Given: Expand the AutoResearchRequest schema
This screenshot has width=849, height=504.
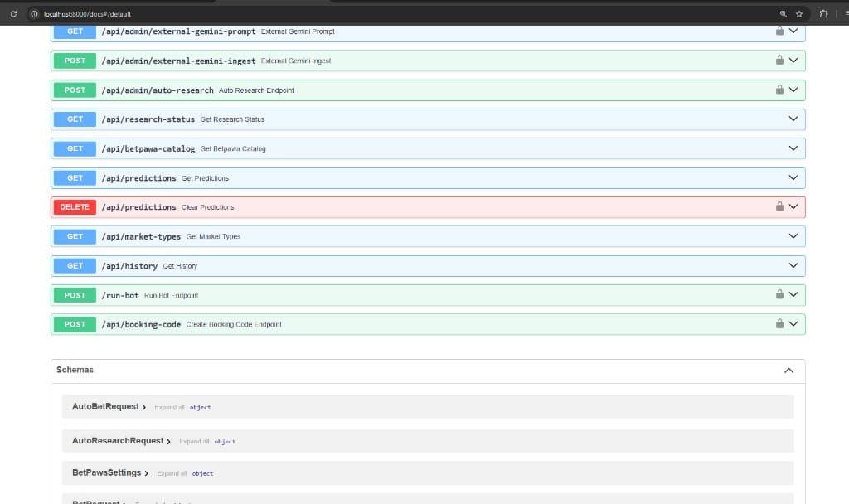Looking at the screenshot, I should tap(121, 441).
